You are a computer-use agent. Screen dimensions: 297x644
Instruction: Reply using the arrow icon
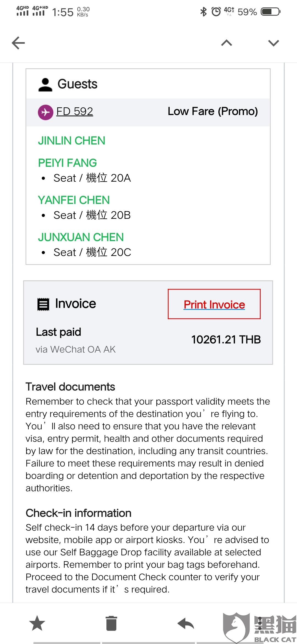tap(186, 623)
